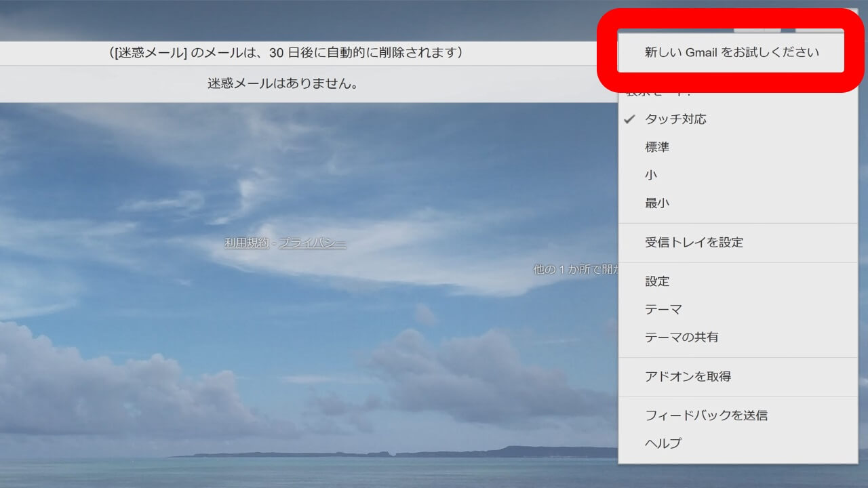The height and width of the screenshot is (488, 868).
Task: Pick the 最小 display density option
Action: [657, 203]
